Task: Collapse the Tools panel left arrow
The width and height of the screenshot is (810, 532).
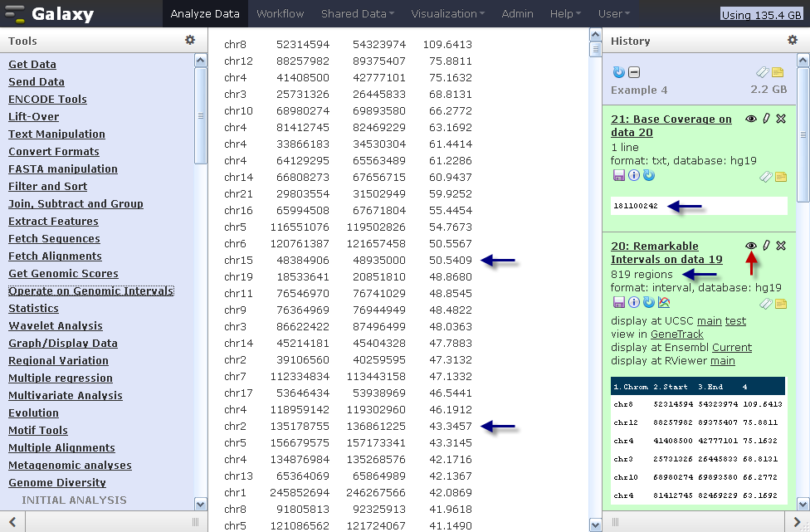Action: (x=12, y=522)
